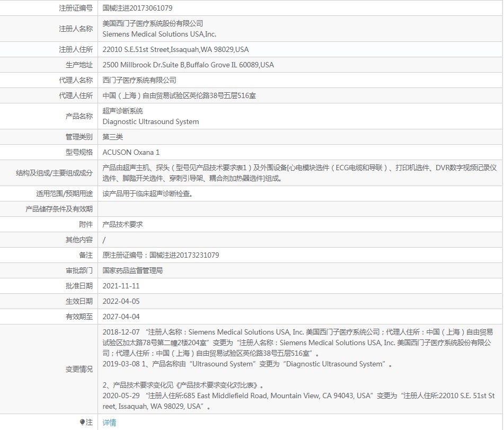Viewport: 504px width, 430px height.
Task: Select change entry dated 2020-05-29
Action: (x=298, y=401)
